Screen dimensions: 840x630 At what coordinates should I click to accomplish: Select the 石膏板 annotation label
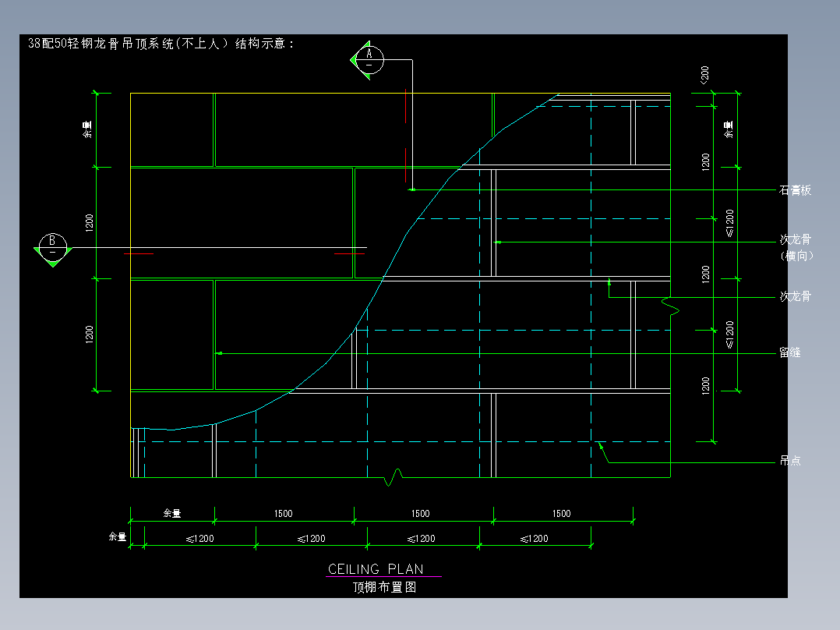(x=795, y=190)
